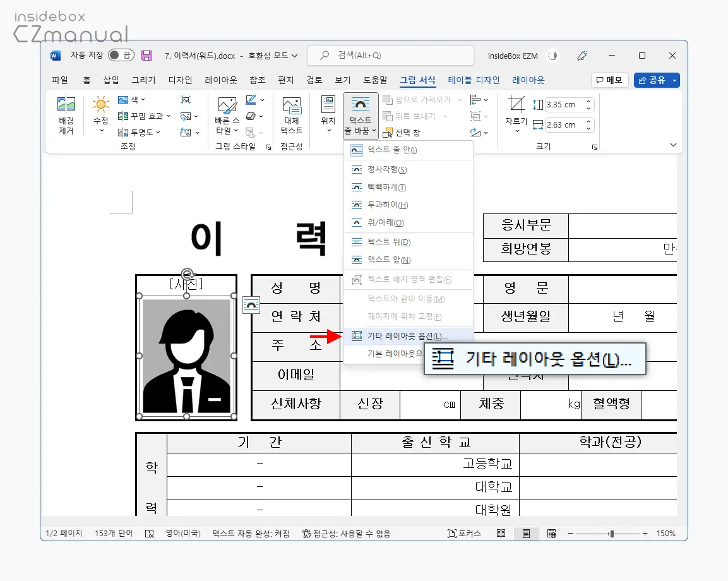Click the Save icon in title bar
This screenshot has height=581, width=728.
pos(146,56)
